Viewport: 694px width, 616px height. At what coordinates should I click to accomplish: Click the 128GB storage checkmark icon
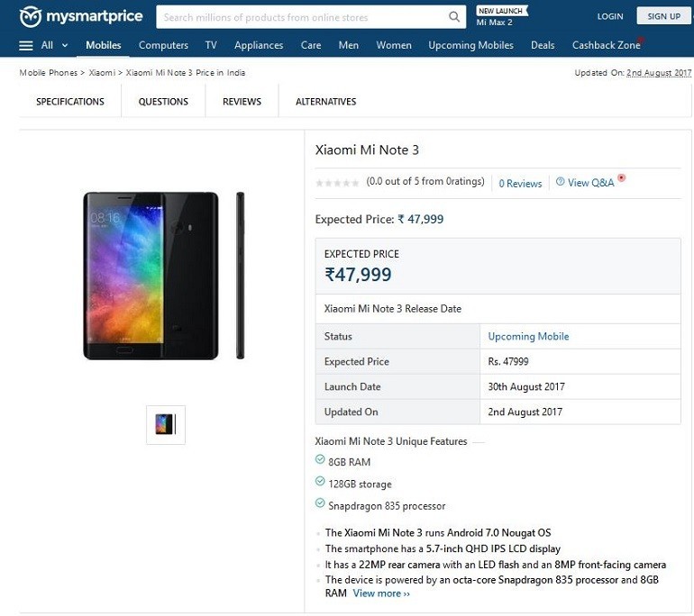320,482
